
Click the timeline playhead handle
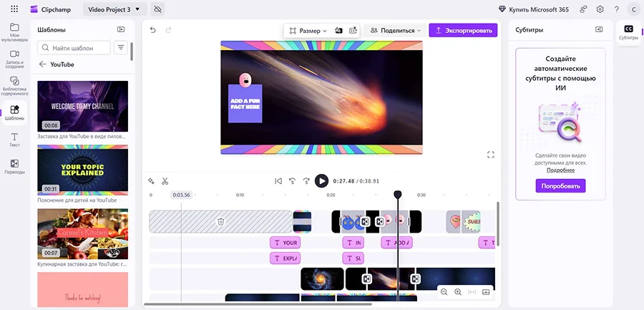click(x=397, y=195)
